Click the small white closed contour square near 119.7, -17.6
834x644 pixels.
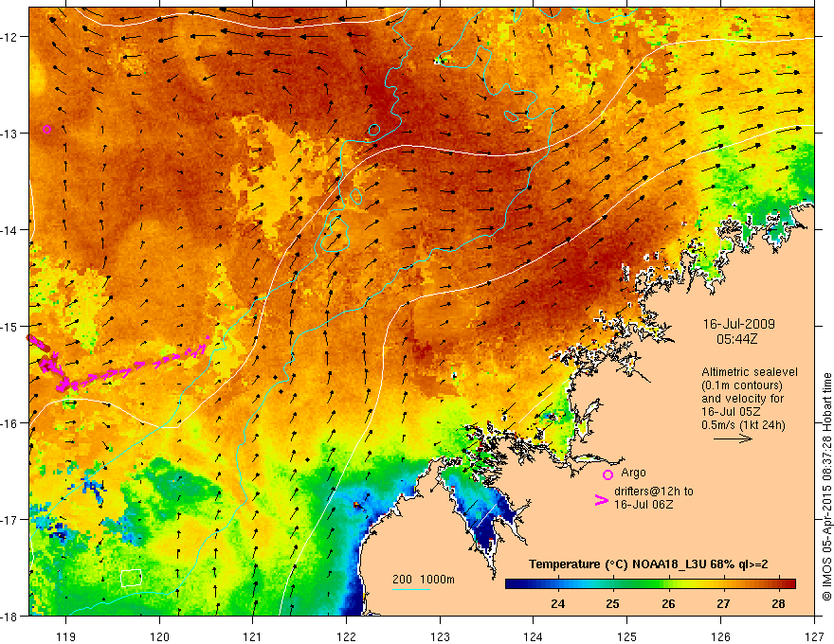132,578
